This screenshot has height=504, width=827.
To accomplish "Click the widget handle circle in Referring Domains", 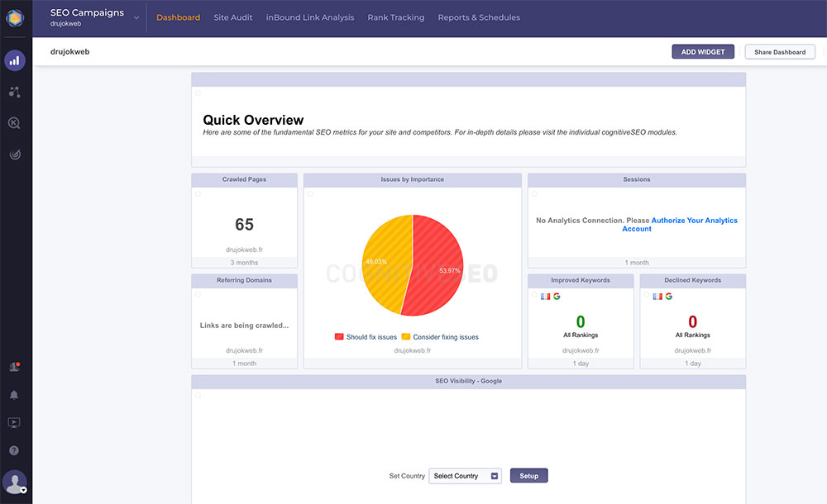I will 198,295.
